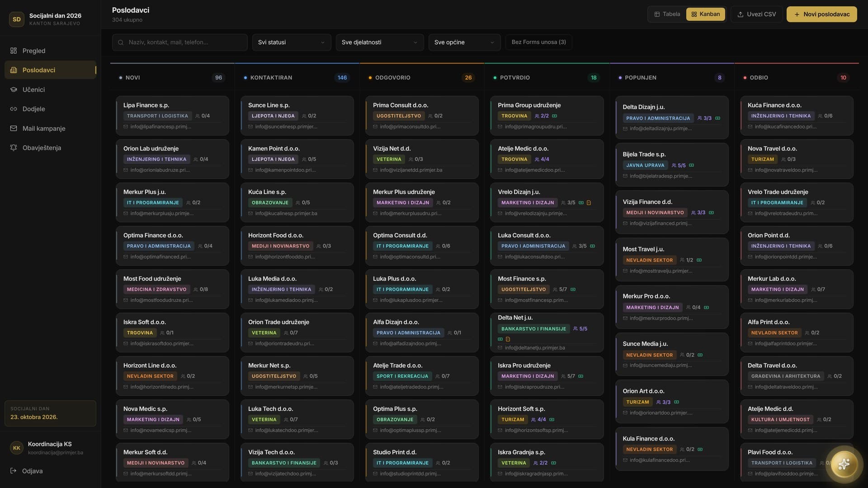The width and height of the screenshot is (868, 488).
Task: Click the Odjava logout icon
Action: (14, 471)
